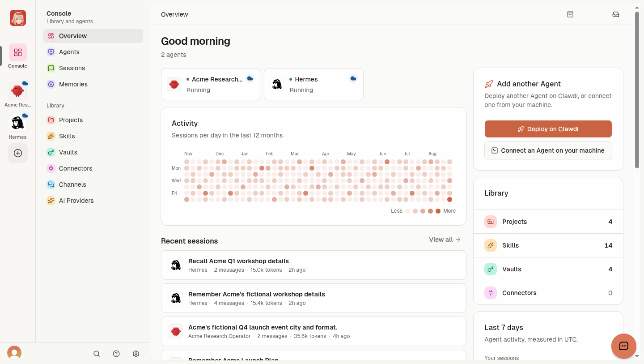Click the 'Last 7 days' heading
644x364 pixels.
504,327
